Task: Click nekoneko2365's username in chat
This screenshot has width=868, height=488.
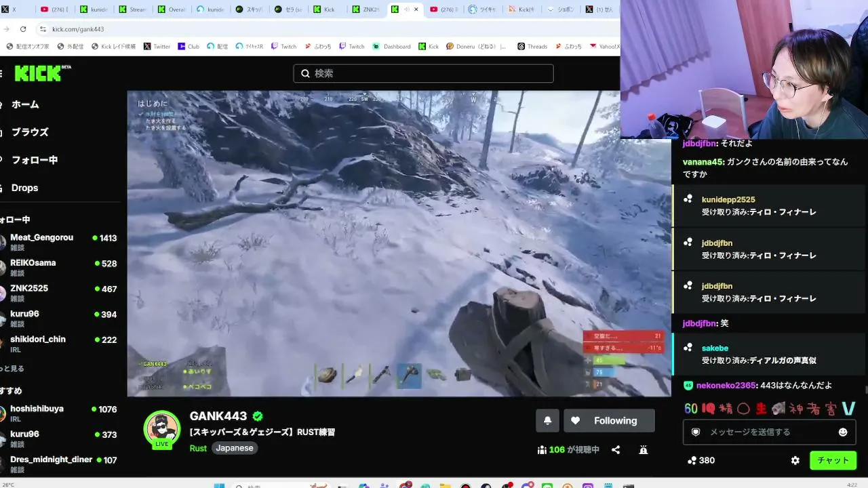Action: 726,386
